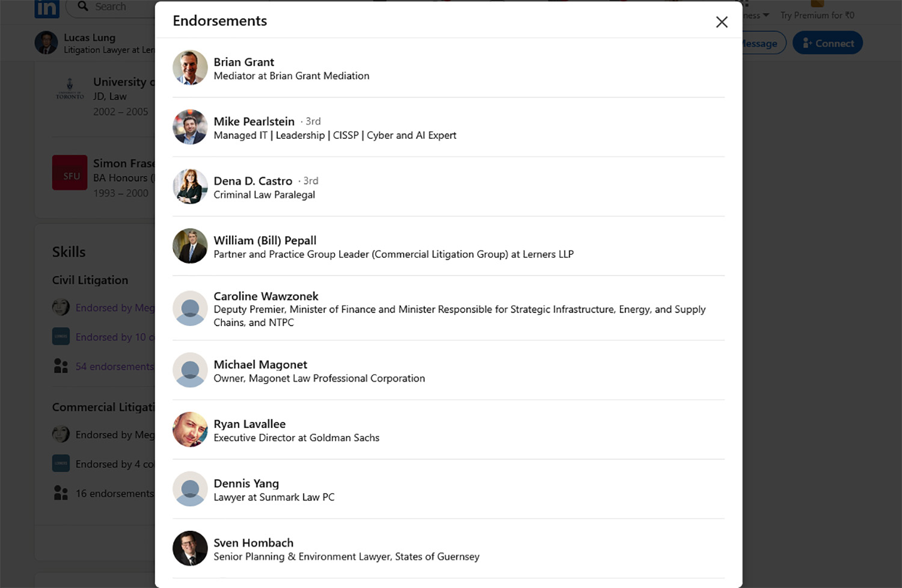
Task: Click Endorsed by Meg under Civil Litigation
Action: pos(114,307)
